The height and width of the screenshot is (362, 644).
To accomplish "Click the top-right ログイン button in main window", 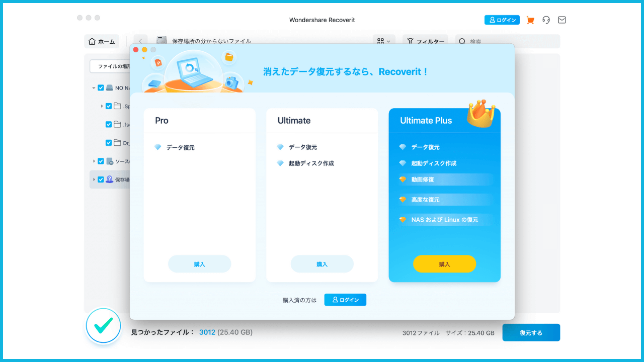I will [502, 20].
